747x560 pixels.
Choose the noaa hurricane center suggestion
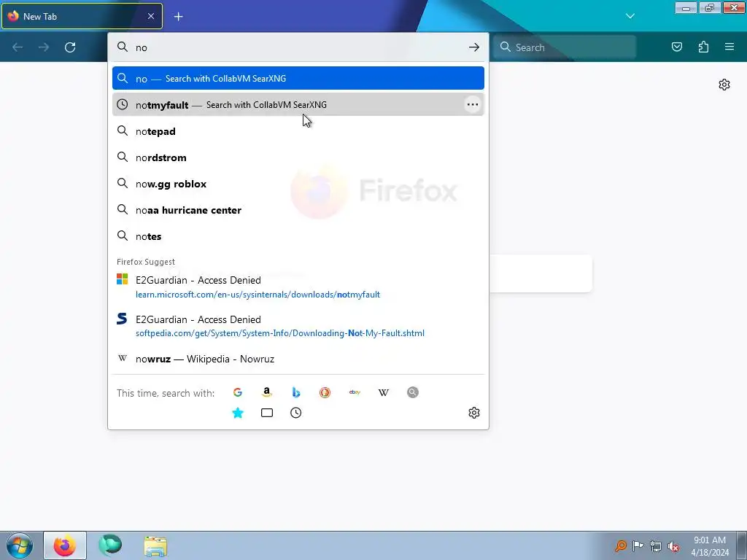(298, 210)
